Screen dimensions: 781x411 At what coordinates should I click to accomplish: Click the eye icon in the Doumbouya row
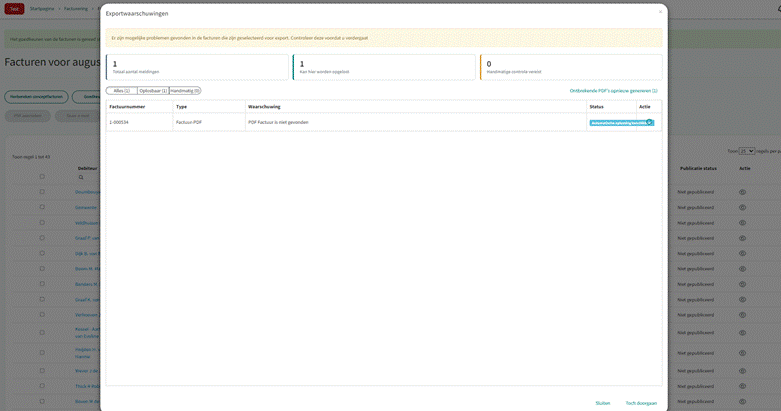(742, 192)
